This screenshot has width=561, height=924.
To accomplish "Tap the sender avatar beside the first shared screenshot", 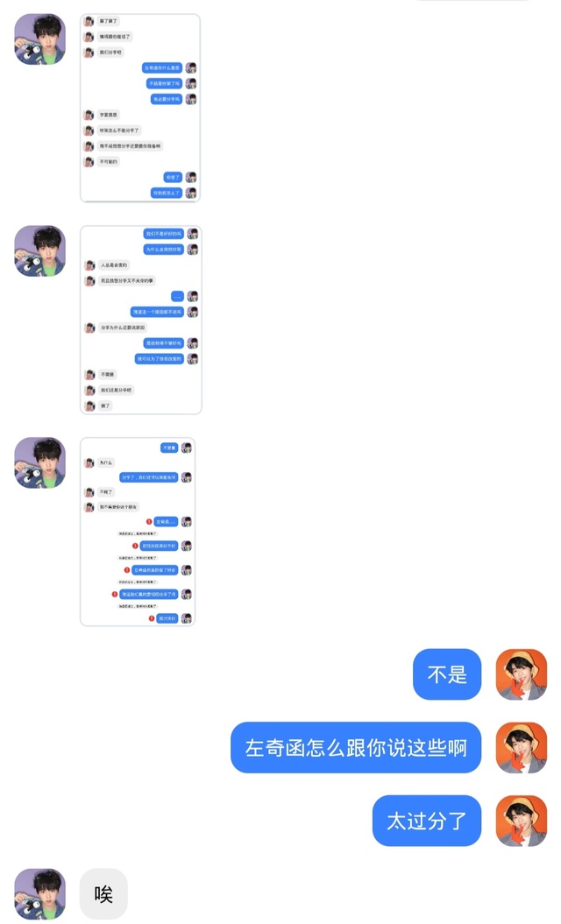I will 40,39.
